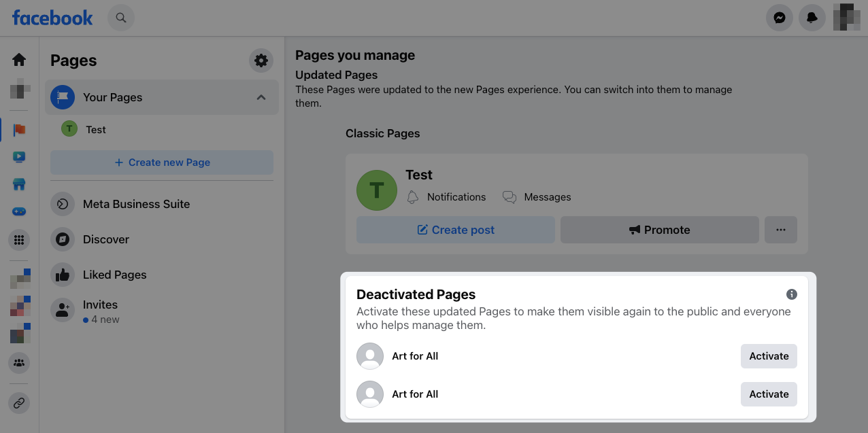The image size is (868, 433).
Task: Create a post on the Test page
Action: coord(455,230)
